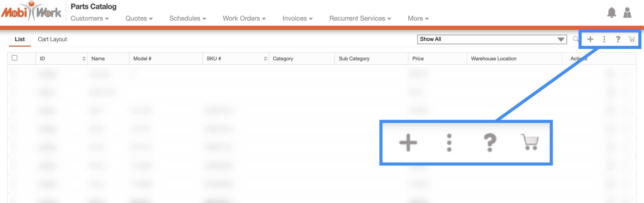Expand the Customers menu
Image resolution: width=644 pixels, height=203 pixels.
click(90, 19)
